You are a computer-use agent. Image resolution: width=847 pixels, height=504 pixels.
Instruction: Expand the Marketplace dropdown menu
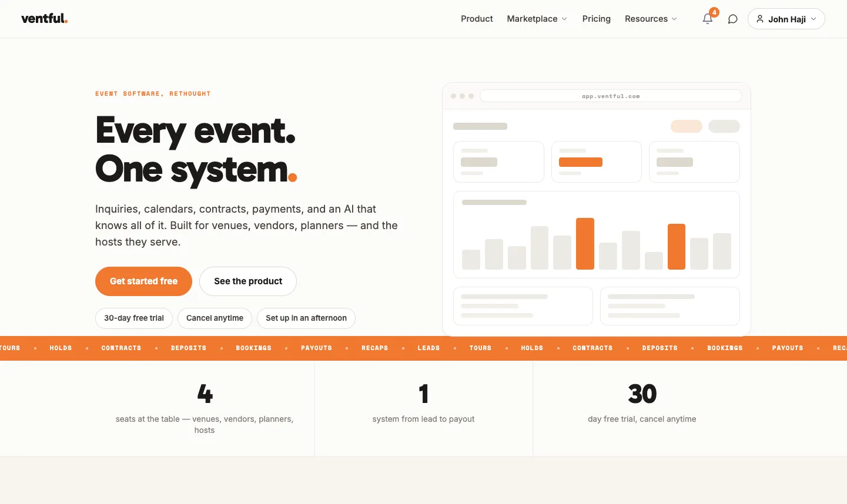click(x=537, y=19)
